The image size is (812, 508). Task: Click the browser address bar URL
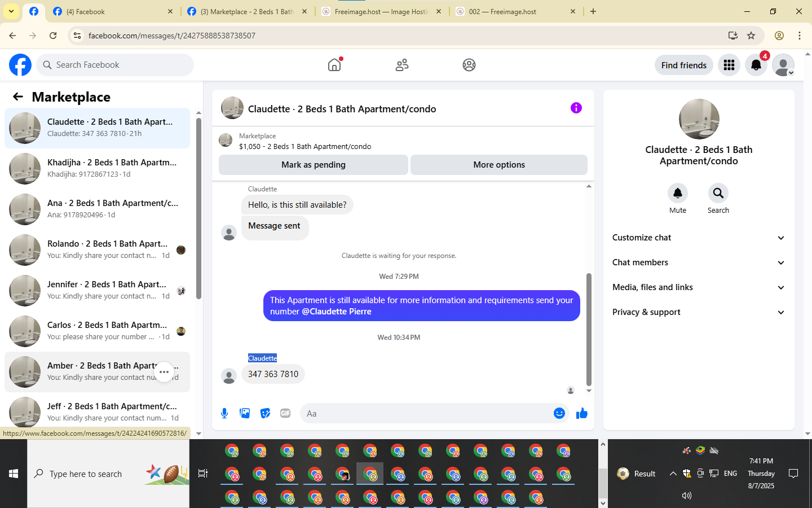tap(172, 36)
